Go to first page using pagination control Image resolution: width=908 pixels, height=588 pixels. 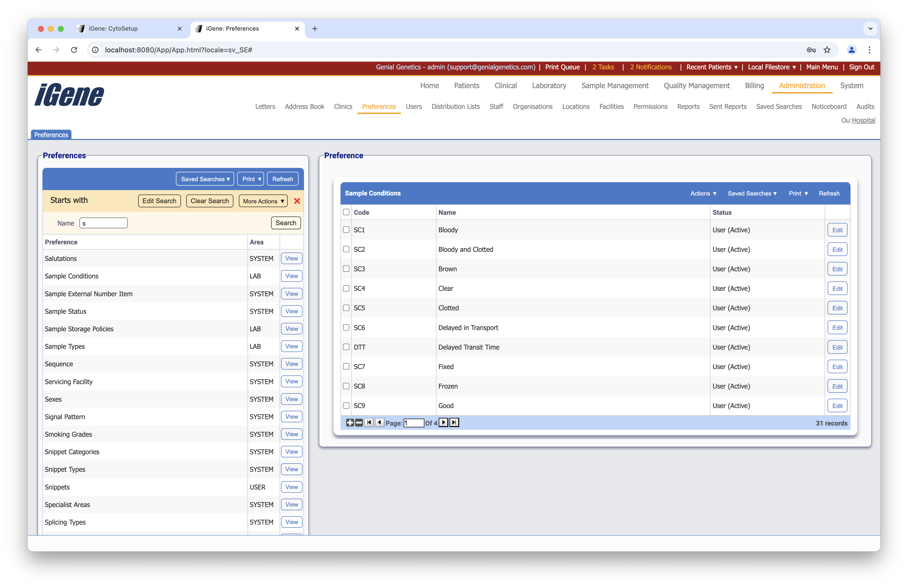pos(369,423)
